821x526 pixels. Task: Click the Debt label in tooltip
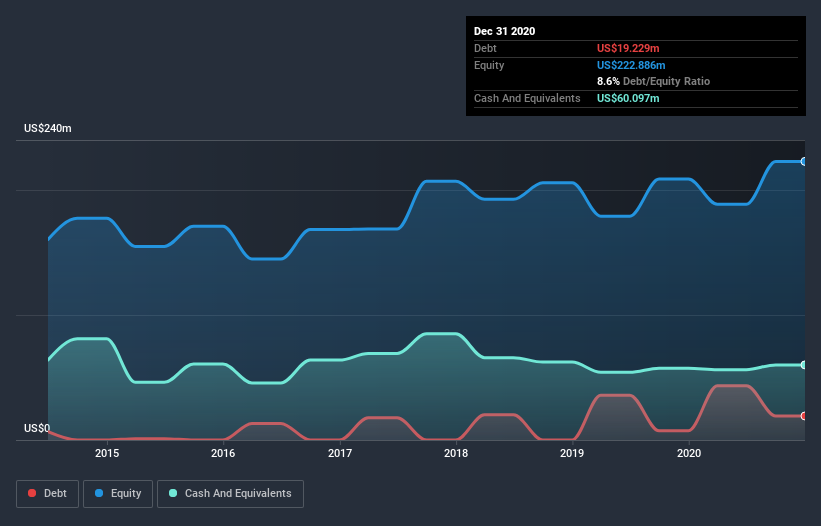tap(485, 48)
